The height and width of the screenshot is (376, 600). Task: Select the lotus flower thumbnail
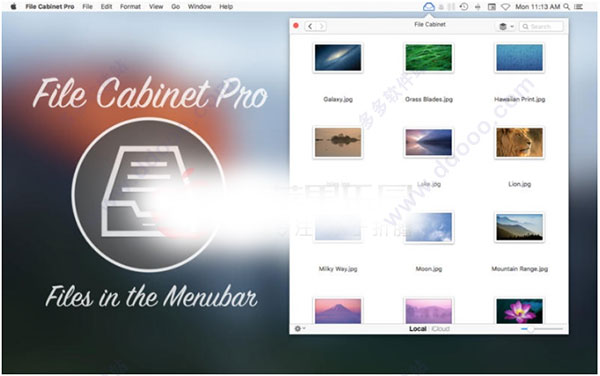pyautogui.click(x=519, y=311)
